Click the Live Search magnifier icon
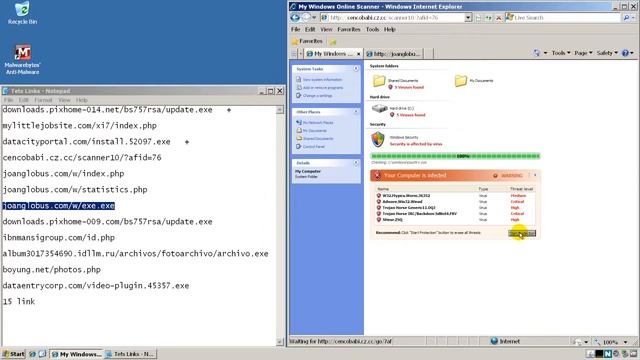 pyautogui.click(x=626, y=18)
